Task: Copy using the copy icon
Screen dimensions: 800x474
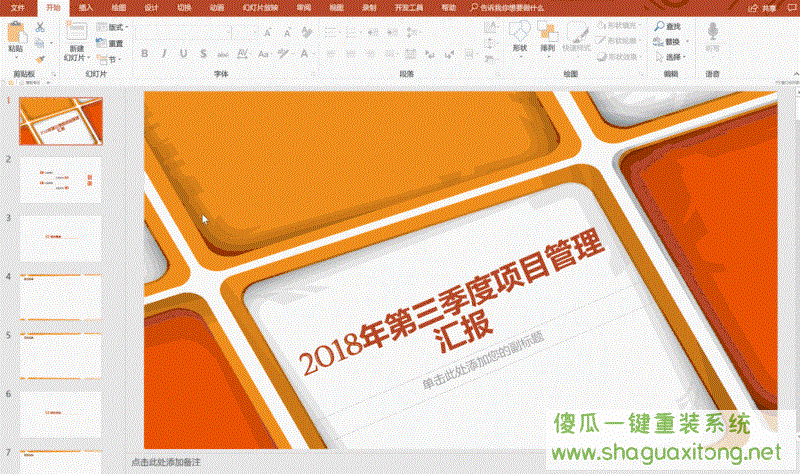Action: [x=40, y=43]
